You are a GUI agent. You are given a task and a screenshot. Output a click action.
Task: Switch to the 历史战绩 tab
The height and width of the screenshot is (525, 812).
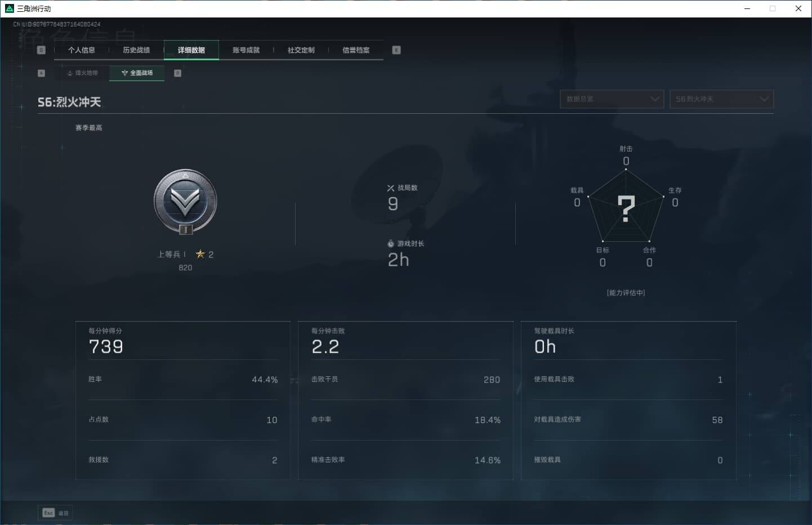(x=136, y=50)
